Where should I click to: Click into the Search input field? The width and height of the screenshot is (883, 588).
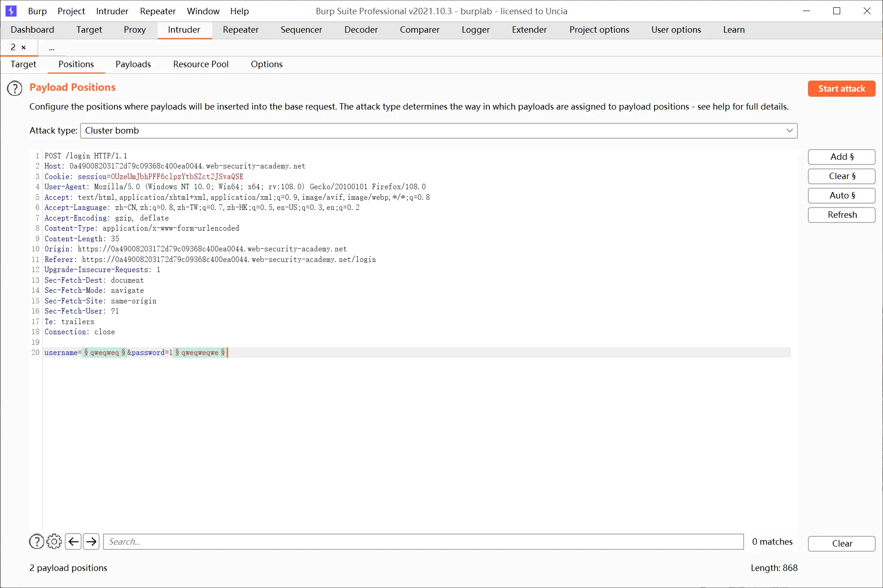coord(424,541)
